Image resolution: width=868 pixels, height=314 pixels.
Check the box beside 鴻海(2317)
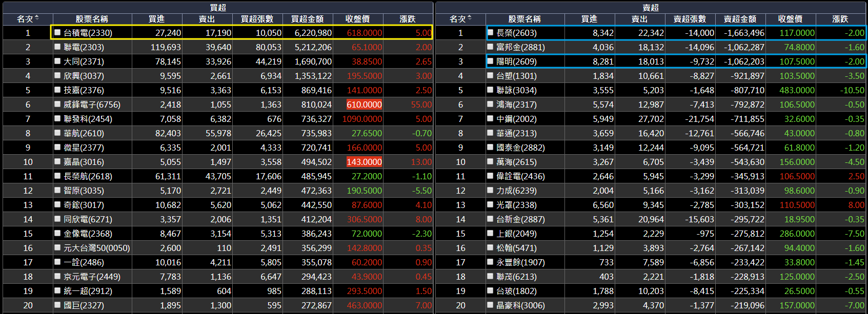(x=491, y=104)
